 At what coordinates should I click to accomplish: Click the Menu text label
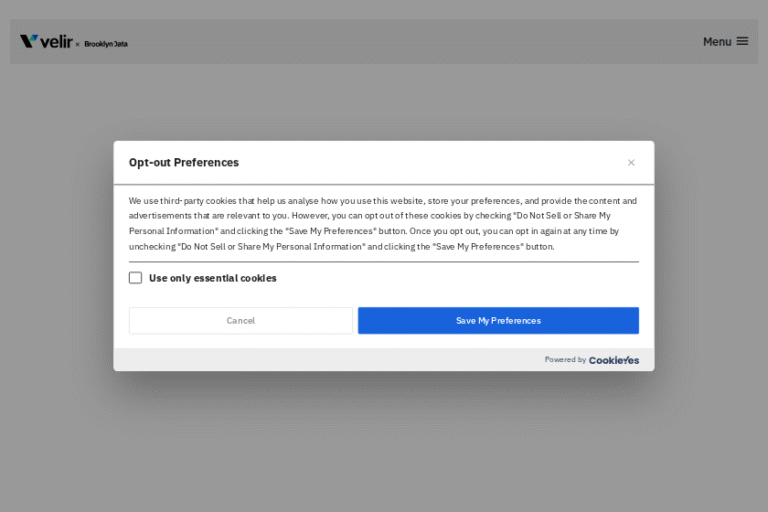pyautogui.click(x=717, y=42)
